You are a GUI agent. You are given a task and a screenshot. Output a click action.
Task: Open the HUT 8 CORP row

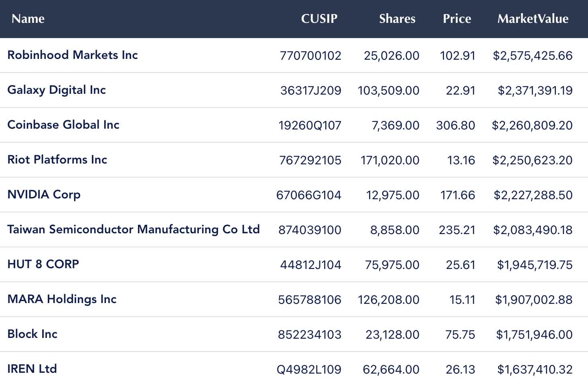pos(43,264)
